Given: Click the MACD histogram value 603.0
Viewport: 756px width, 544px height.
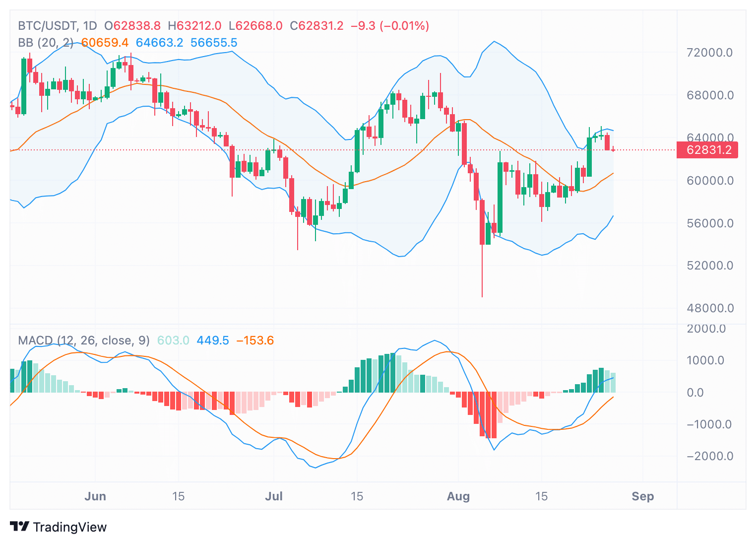Looking at the screenshot, I should [x=173, y=340].
